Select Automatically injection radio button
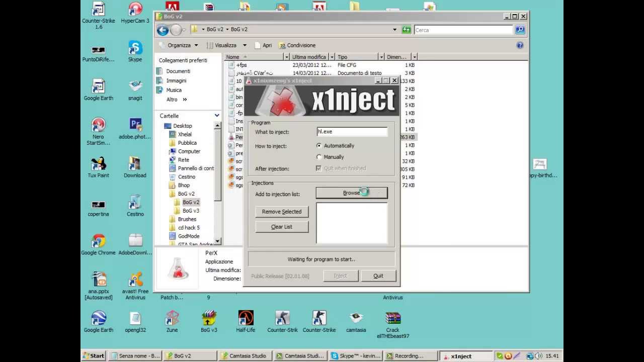 click(x=319, y=145)
